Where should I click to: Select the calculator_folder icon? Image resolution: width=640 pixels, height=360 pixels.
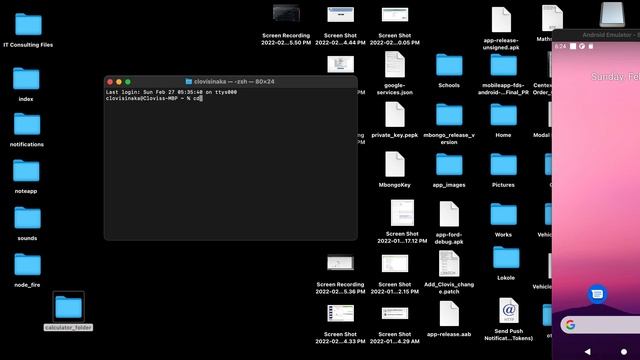(x=69, y=307)
